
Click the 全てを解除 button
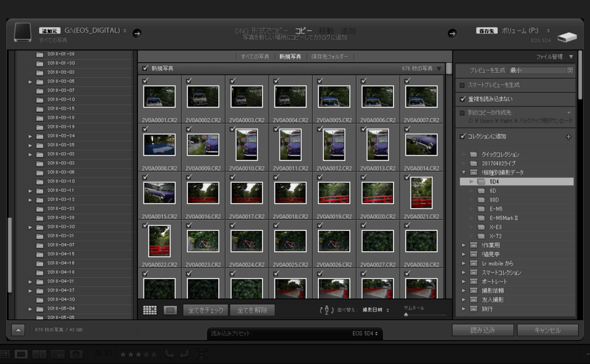pos(252,310)
